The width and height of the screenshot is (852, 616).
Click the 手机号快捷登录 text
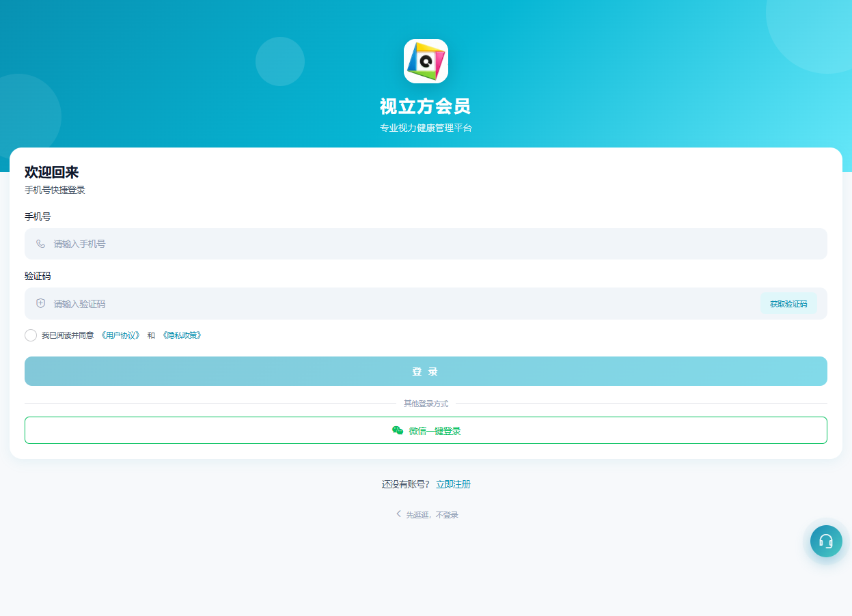[x=55, y=190]
